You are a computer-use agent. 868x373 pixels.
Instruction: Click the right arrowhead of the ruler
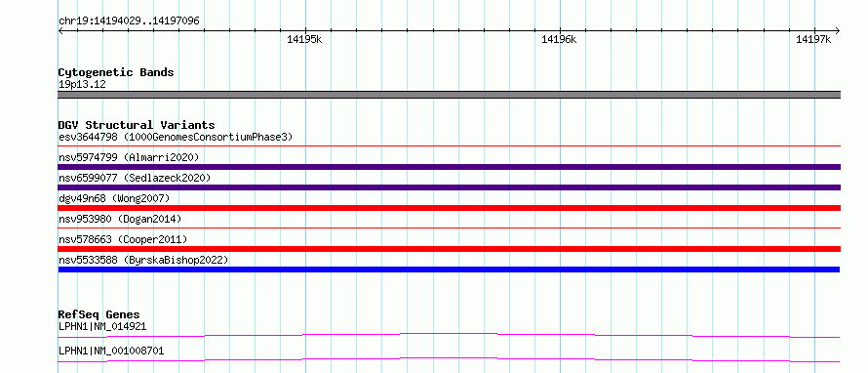(x=838, y=30)
